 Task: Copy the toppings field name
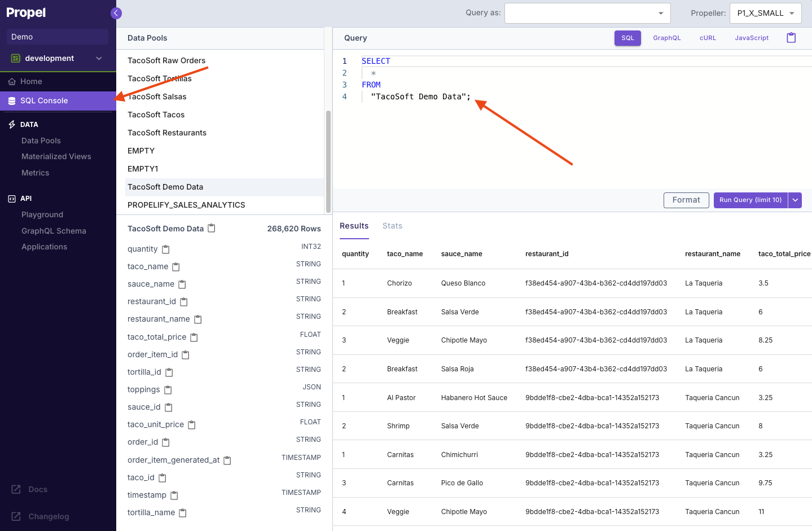coord(168,389)
